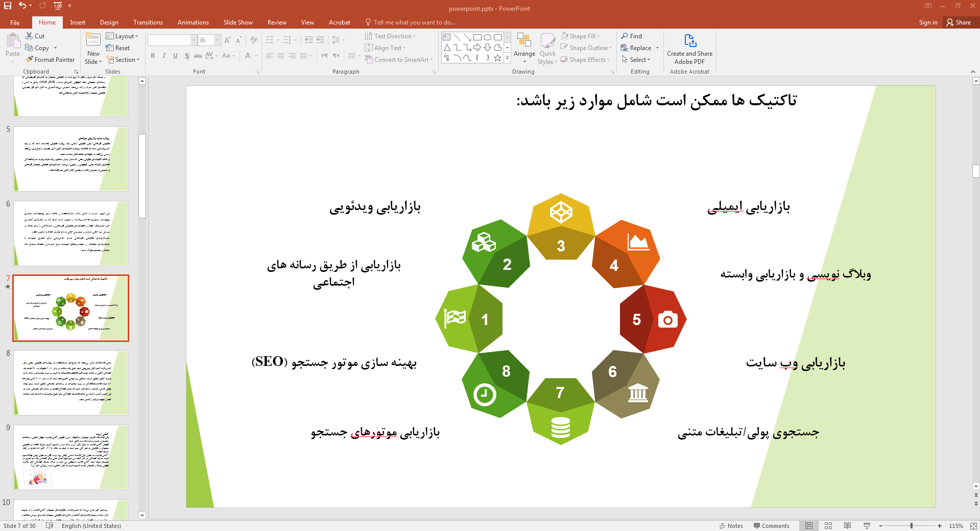Switch to the Animations tab
The width and height of the screenshot is (980, 531).
193,22
